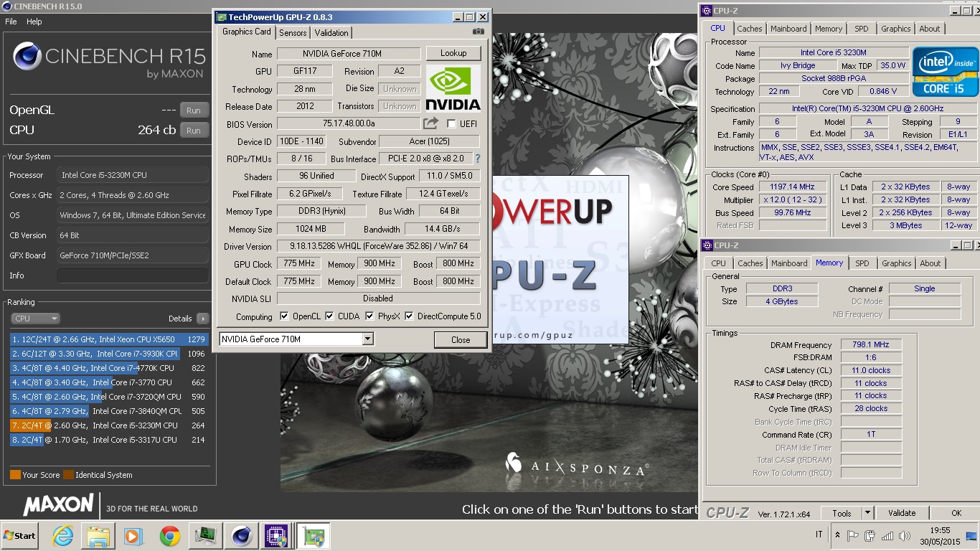Toggle the CUDA checkbox

coord(329,316)
